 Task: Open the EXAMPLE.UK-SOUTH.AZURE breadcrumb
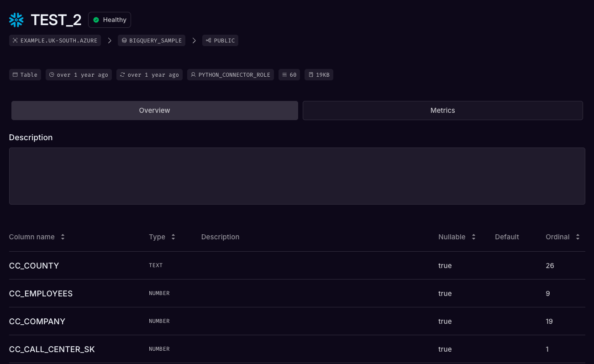point(55,40)
